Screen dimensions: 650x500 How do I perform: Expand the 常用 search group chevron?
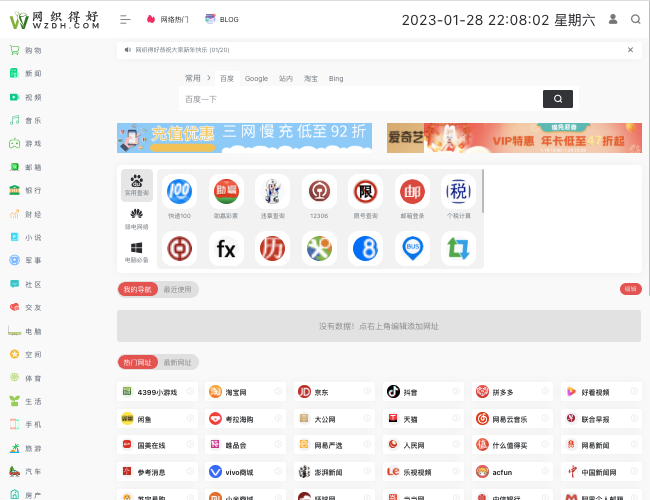209,78
